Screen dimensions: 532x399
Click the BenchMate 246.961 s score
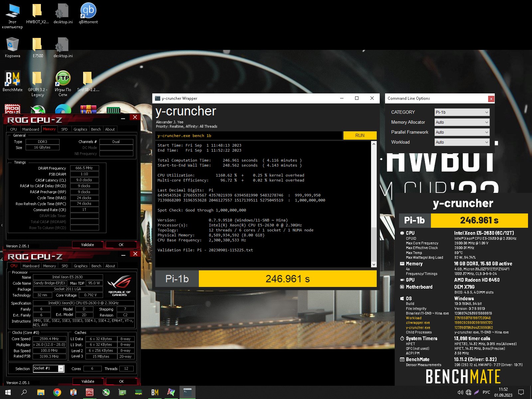(x=479, y=220)
